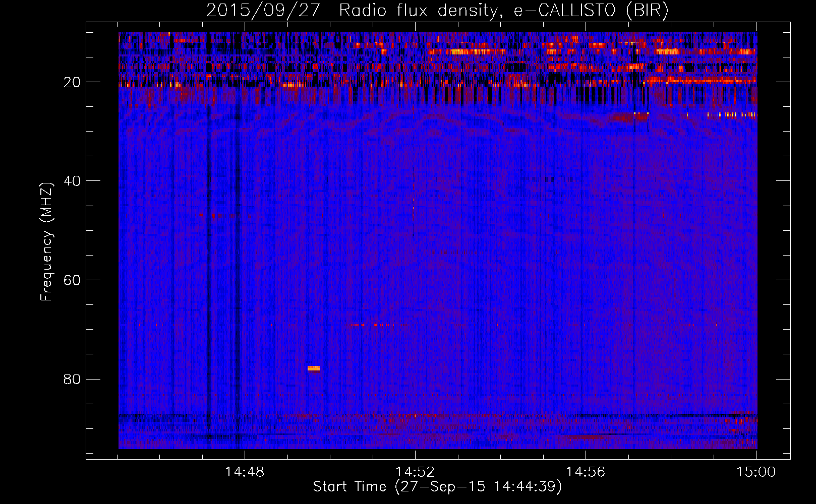
Task: Click the plot title mentioning e-CALLISTO (BIR)
Action: point(437,11)
